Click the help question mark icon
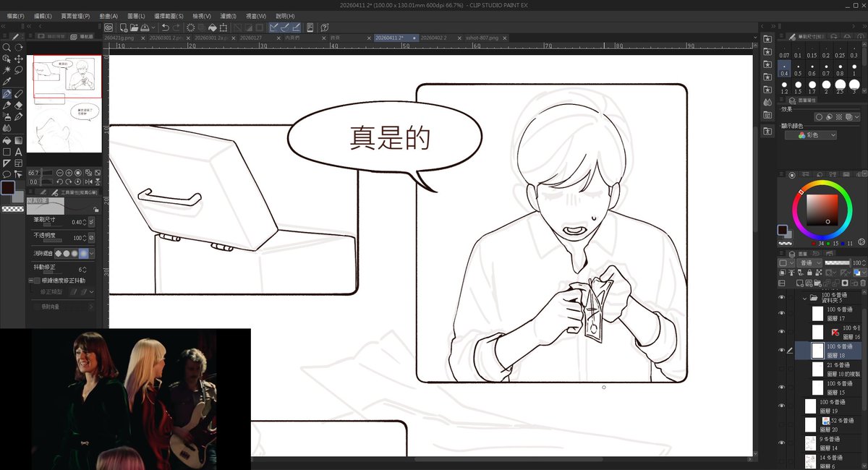Image resolution: width=868 pixels, height=470 pixels. 325,27
